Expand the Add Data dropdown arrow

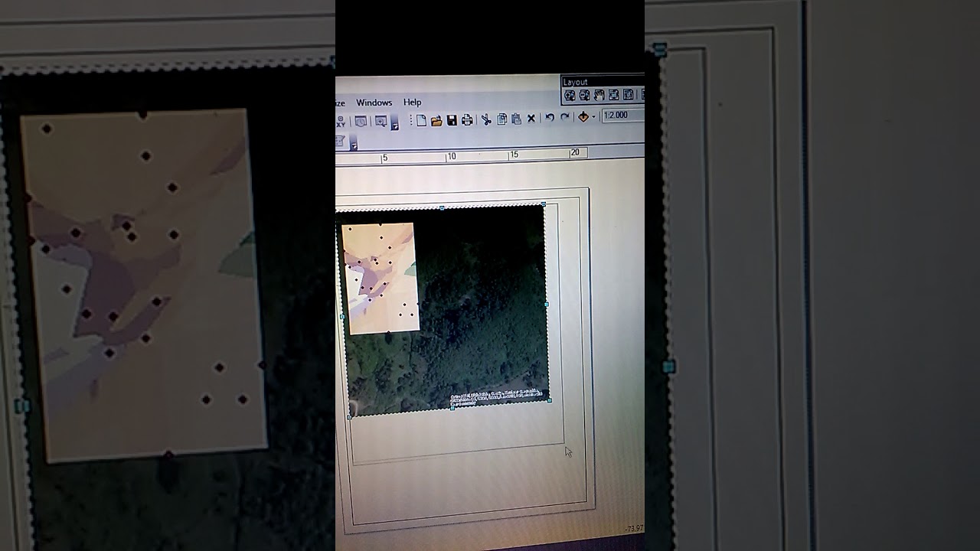(x=593, y=117)
